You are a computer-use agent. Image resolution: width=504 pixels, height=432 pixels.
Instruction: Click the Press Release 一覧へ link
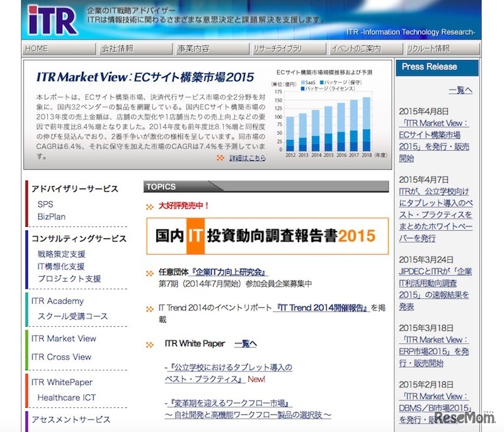[461, 90]
